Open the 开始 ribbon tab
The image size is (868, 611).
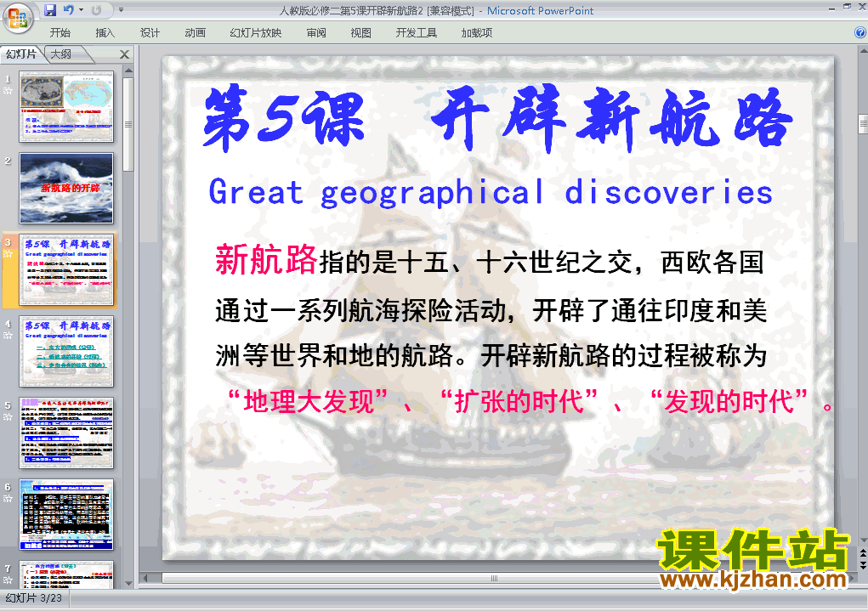coord(60,32)
